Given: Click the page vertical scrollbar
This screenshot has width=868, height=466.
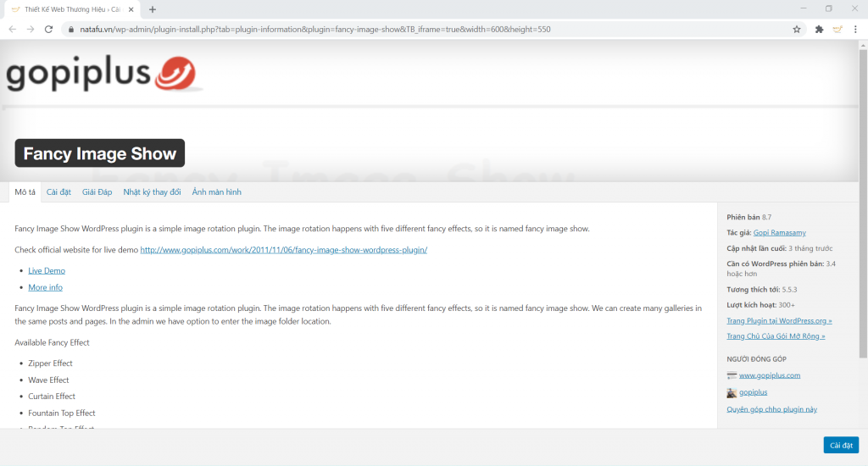Looking at the screenshot, I should click(x=863, y=203).
